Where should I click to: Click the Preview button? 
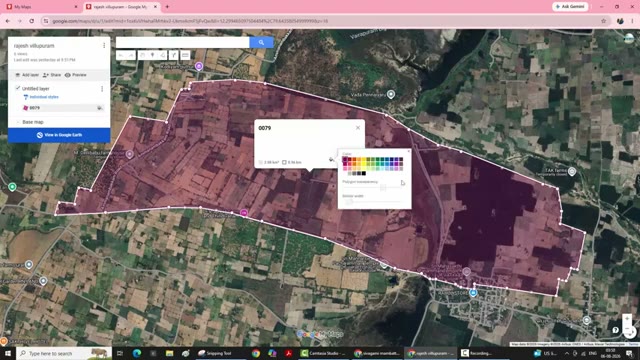[76, 75]
